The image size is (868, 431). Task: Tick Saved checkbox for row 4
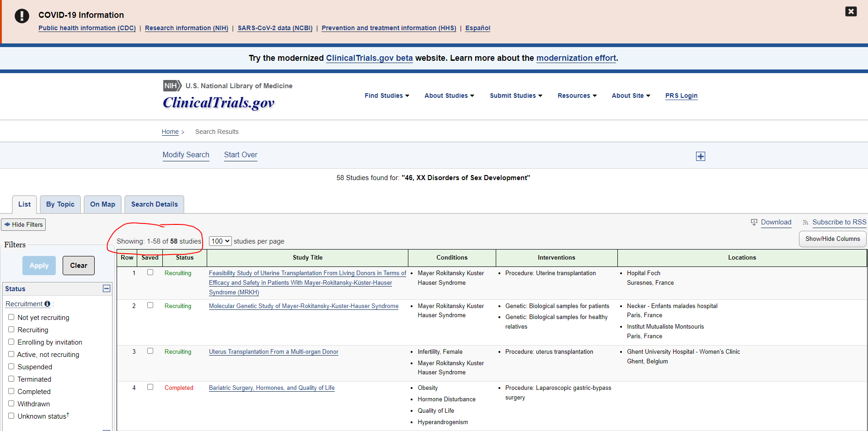[150, 387]
